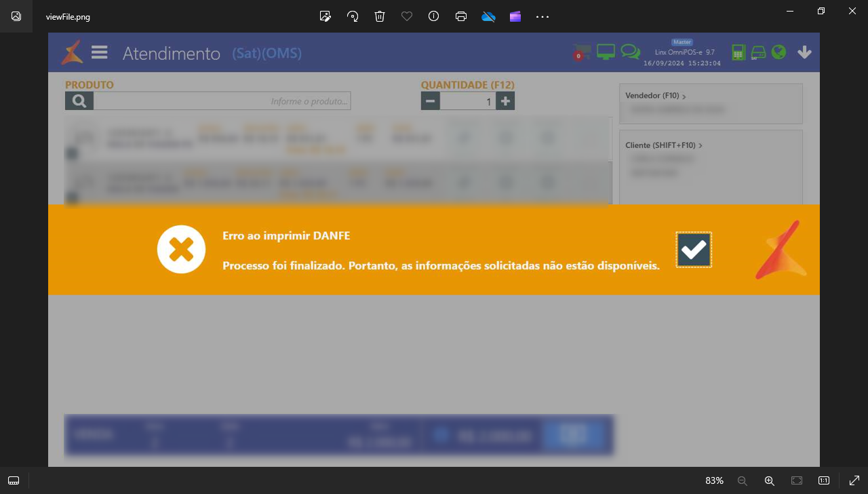Increase quantity with the plus button
868x494 pixels.
505,101
